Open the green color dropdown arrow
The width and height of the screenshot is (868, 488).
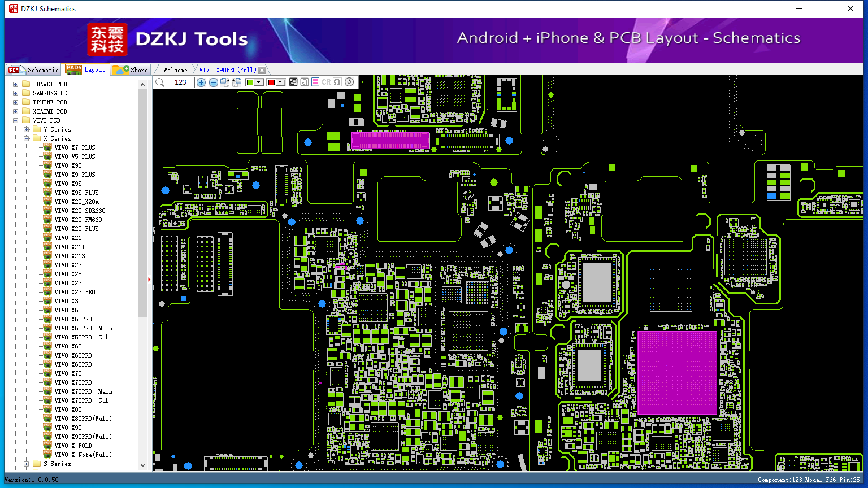pyautogui.click(x=259, y=82)
